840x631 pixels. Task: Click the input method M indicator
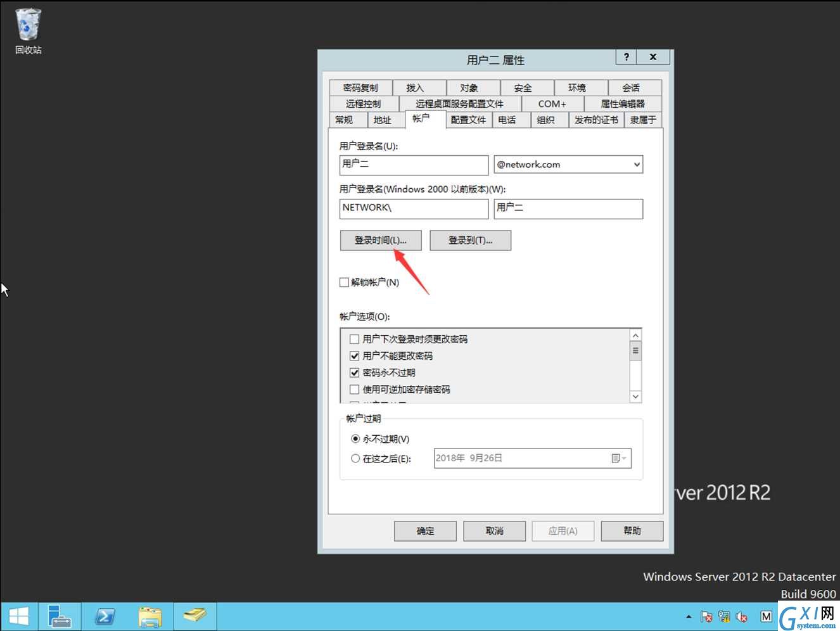(766, 616)
